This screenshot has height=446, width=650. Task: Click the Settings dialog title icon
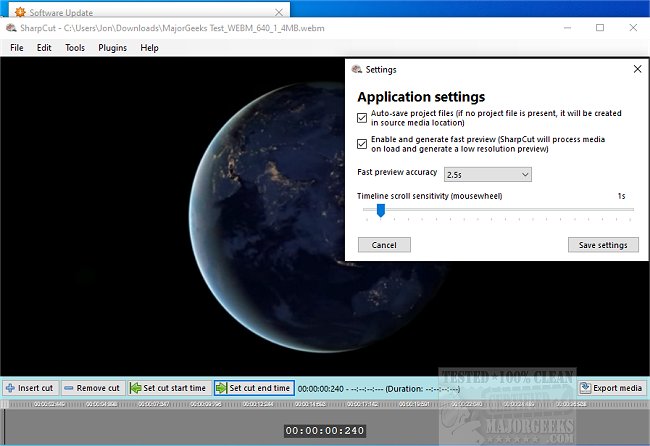pos(356,70)
